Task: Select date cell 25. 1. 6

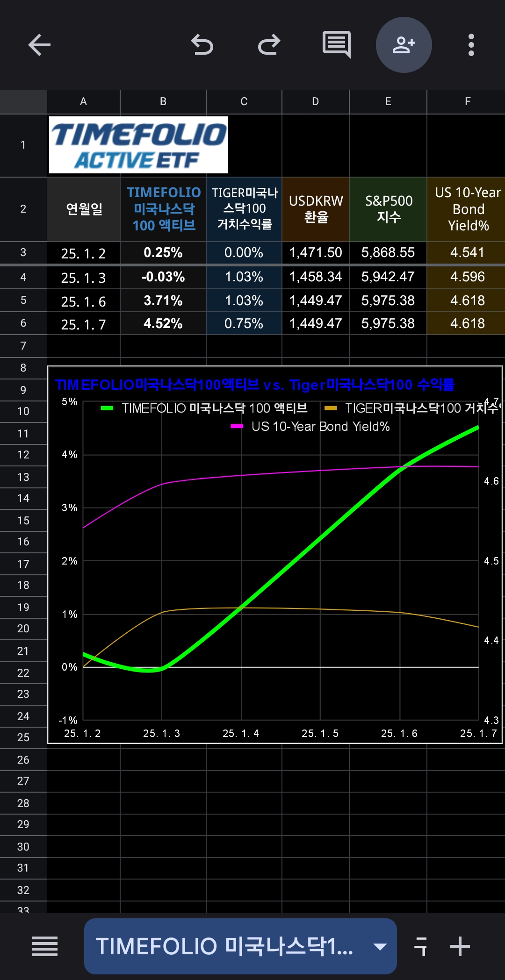Action: (84, 300)
